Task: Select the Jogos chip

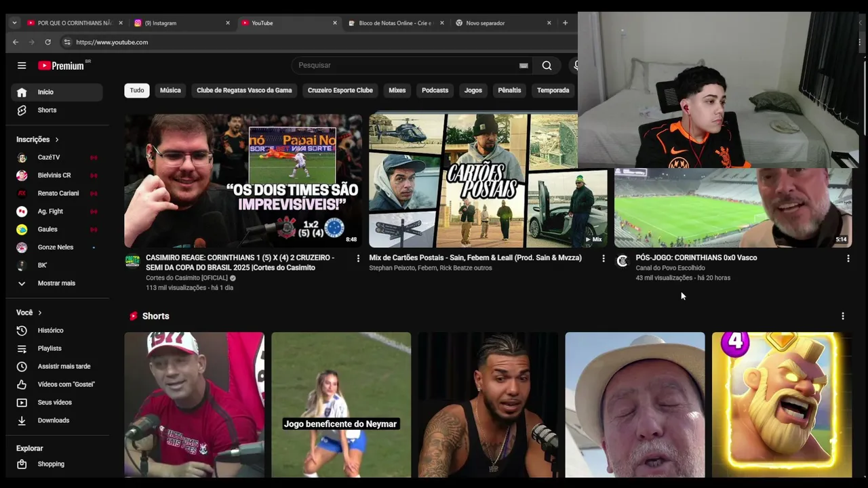Action: (x=473, y=90)
